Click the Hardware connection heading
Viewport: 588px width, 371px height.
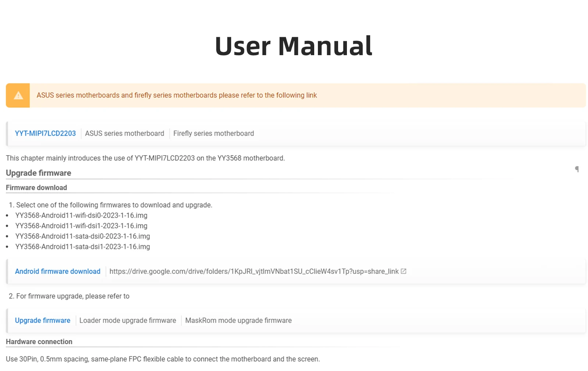tap(39, 342)
